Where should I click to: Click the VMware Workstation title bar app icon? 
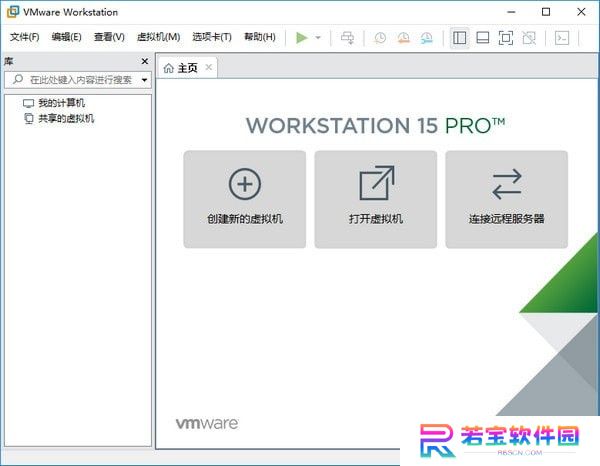click(x=13, y=12)
